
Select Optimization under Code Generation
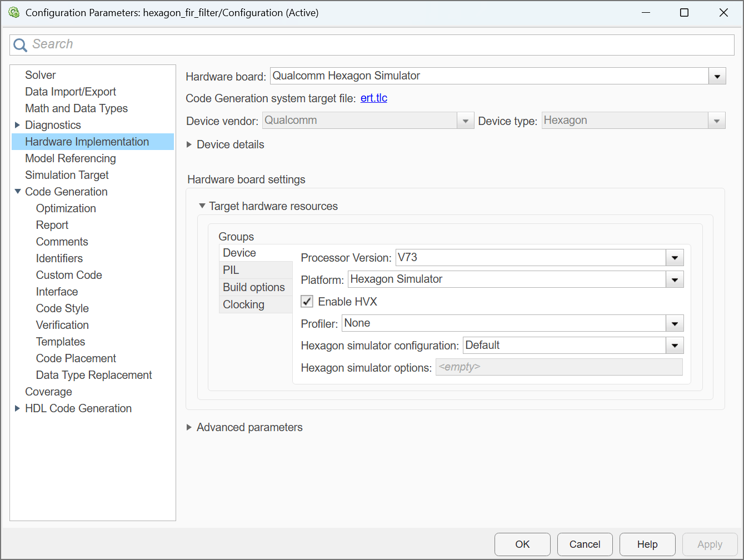click(66, 208)
